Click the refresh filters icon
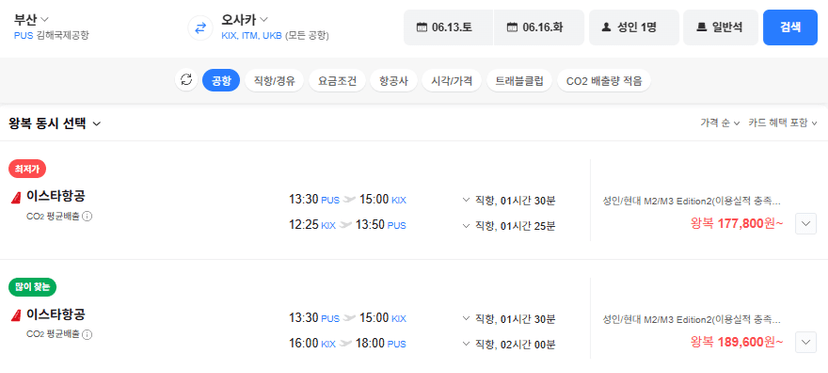 point(186,80)
